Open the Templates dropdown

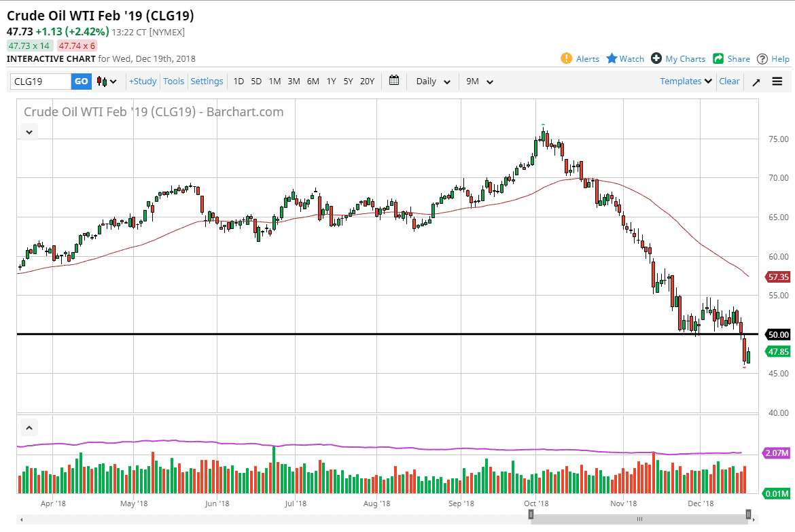coord(685,81)
